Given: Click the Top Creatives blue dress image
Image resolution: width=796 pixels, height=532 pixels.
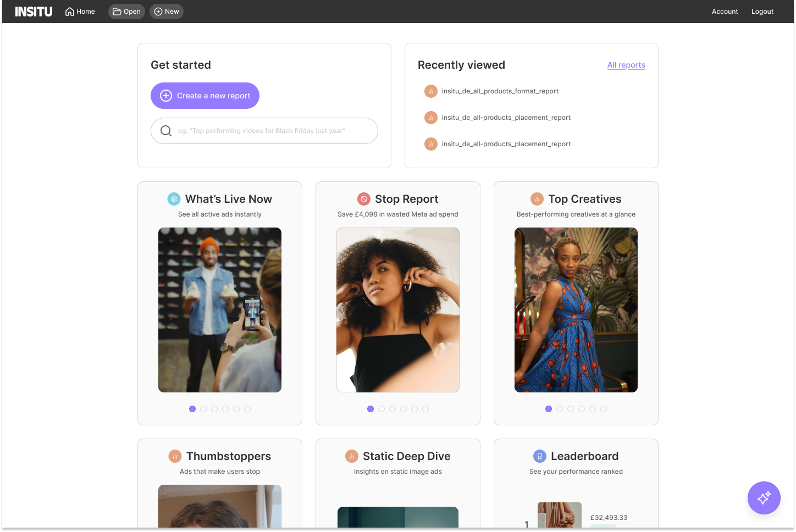Looking at the screenshot, I should click(x=576, y=310).
